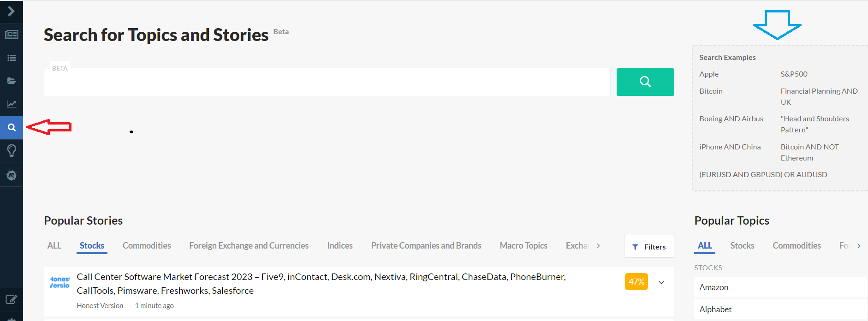This screenshot has height=321, width=868.
Task: Open Indices tab in Popular Stories
Action: pyautogui.click(x=340, y=246)
